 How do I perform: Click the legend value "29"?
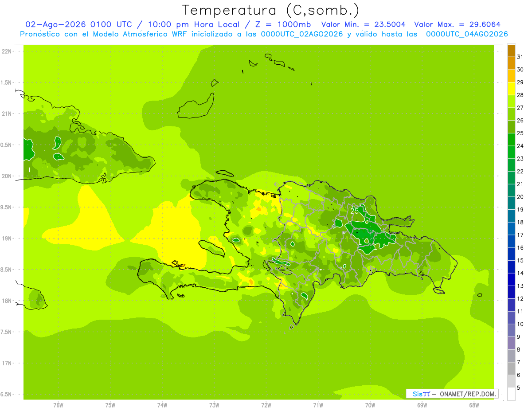[520, 82]
